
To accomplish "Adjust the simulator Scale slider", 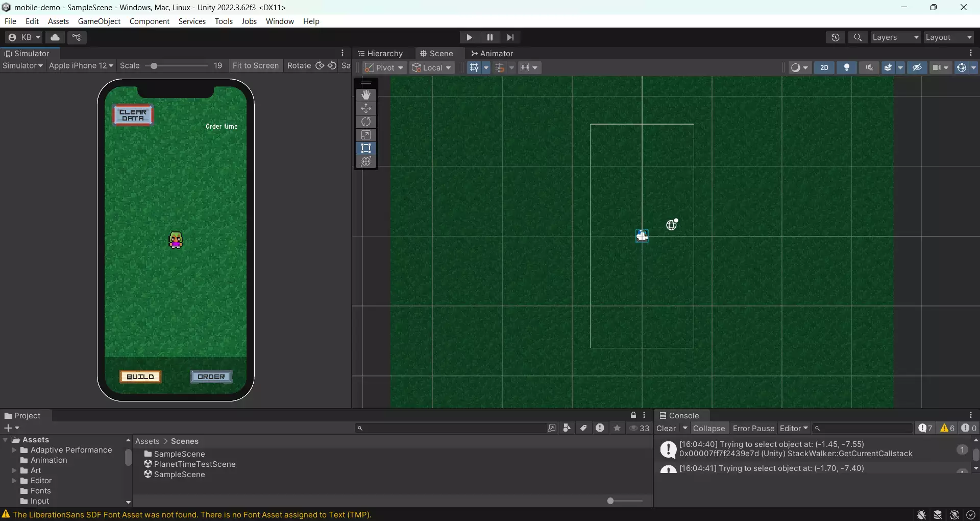I will point(154,66).
